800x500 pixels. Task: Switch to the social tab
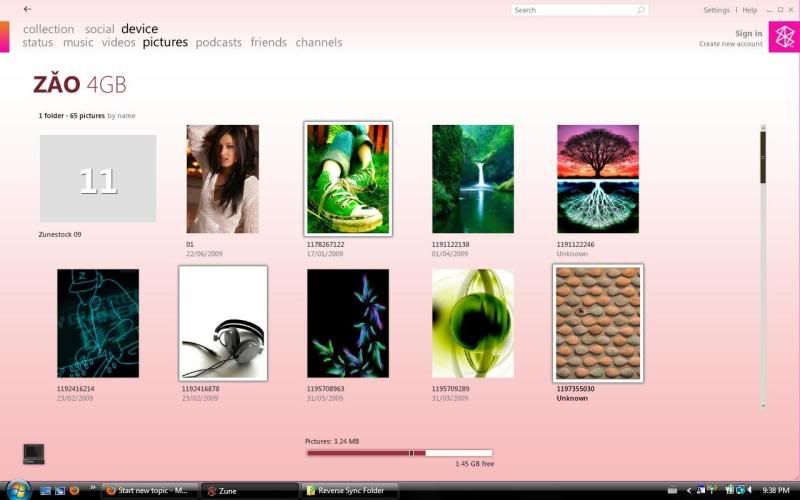pos(99,29)
